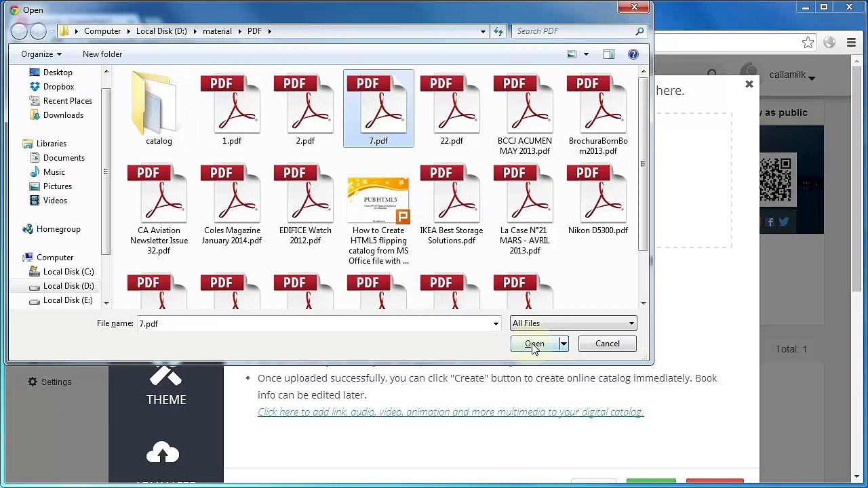Open Recent Places in the navigation pane
Screen dimensions: 868x488
(x=67, y=101)
